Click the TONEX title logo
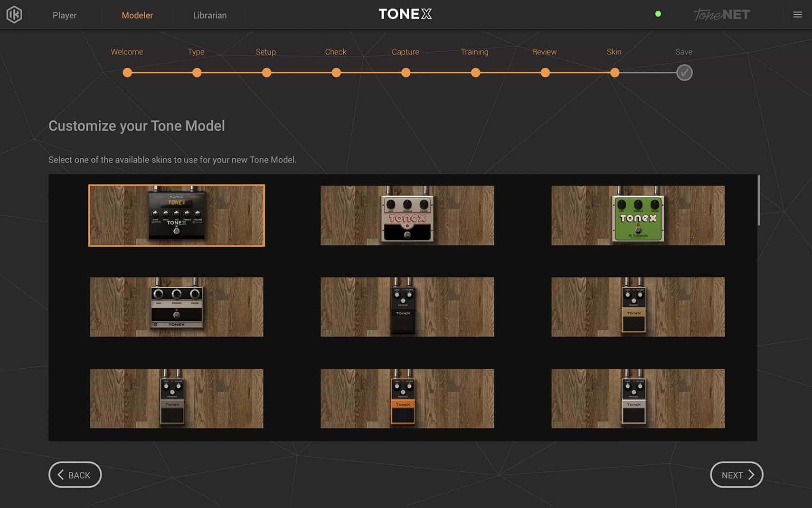Viewport: 812px width, 508px height. 405,14
